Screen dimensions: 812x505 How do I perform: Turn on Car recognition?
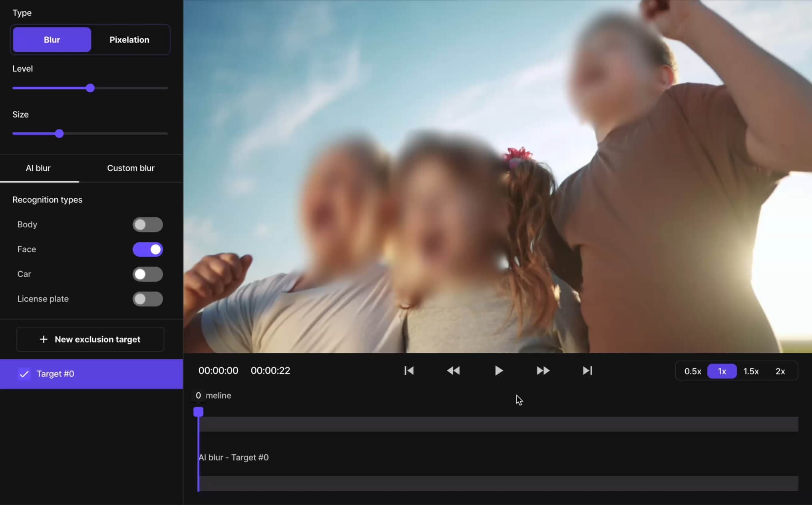[147, 274]
